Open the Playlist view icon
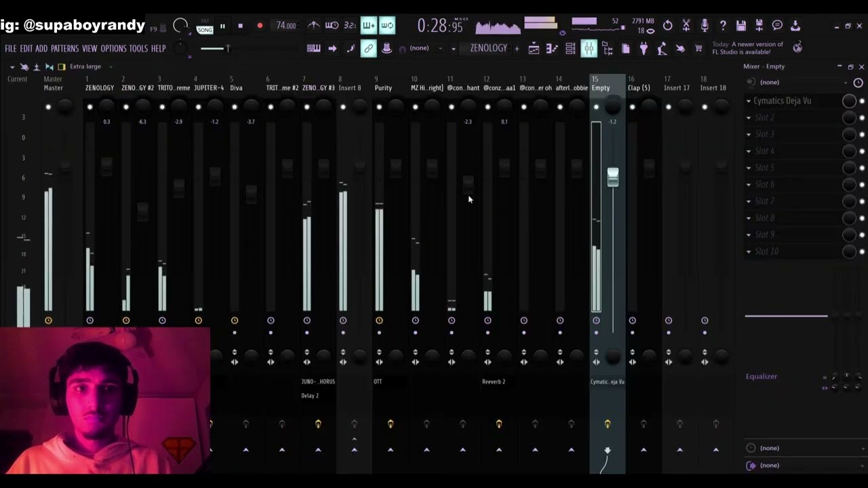The image size is (868, 488). (534, 48)
